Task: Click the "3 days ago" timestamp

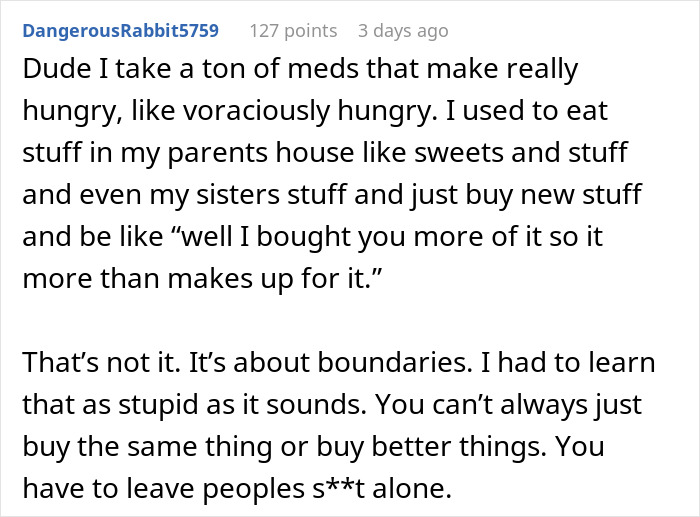Action: 403,31
